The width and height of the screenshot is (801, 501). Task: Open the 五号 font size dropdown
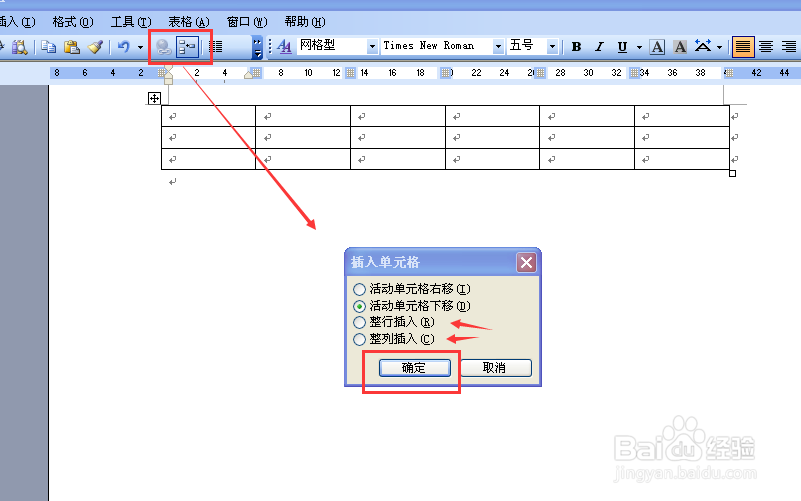point(552,46)
